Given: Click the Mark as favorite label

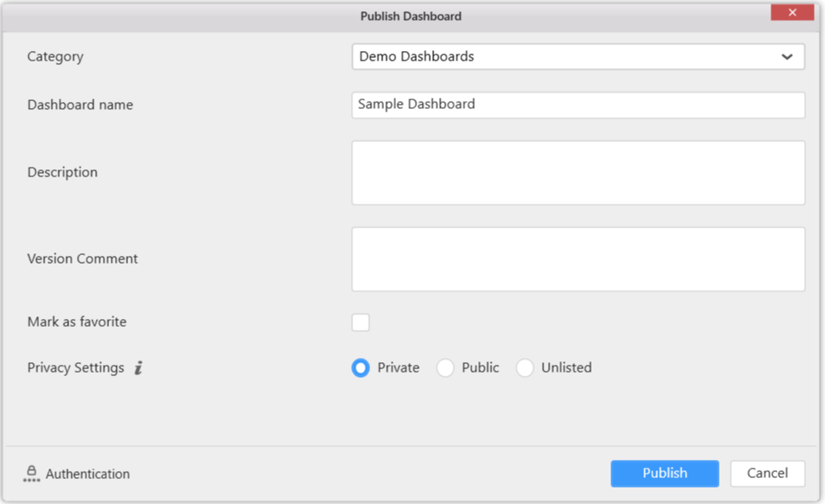Looking at the screenshot, I should pos(77,322).
